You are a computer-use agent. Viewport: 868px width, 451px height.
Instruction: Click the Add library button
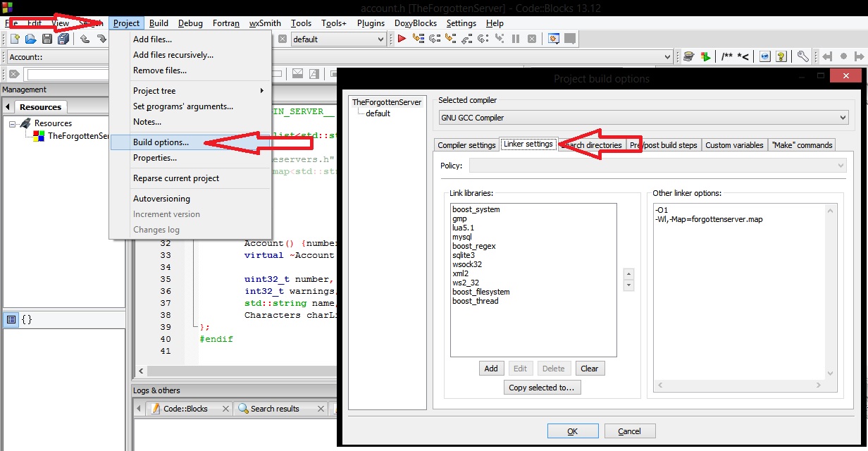(x=491, y=369)
